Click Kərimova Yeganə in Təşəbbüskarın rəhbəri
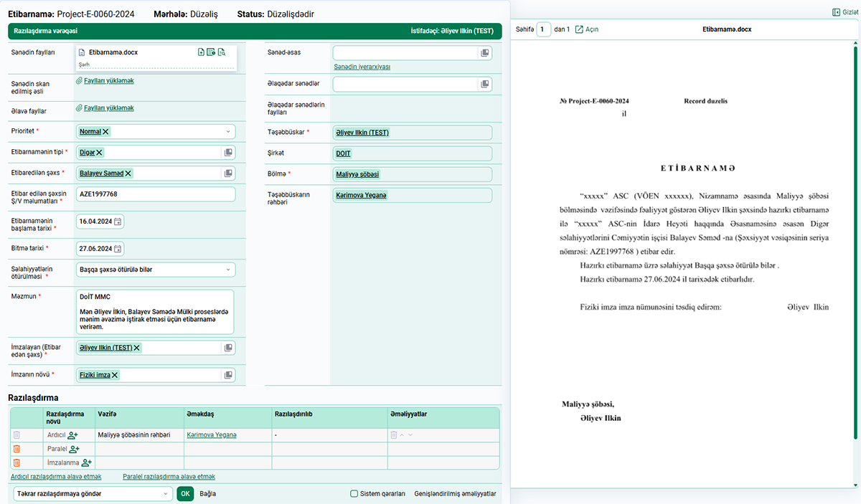Image resolution: width=861 pixels, height=504 pixels. [x=361, y=195]
